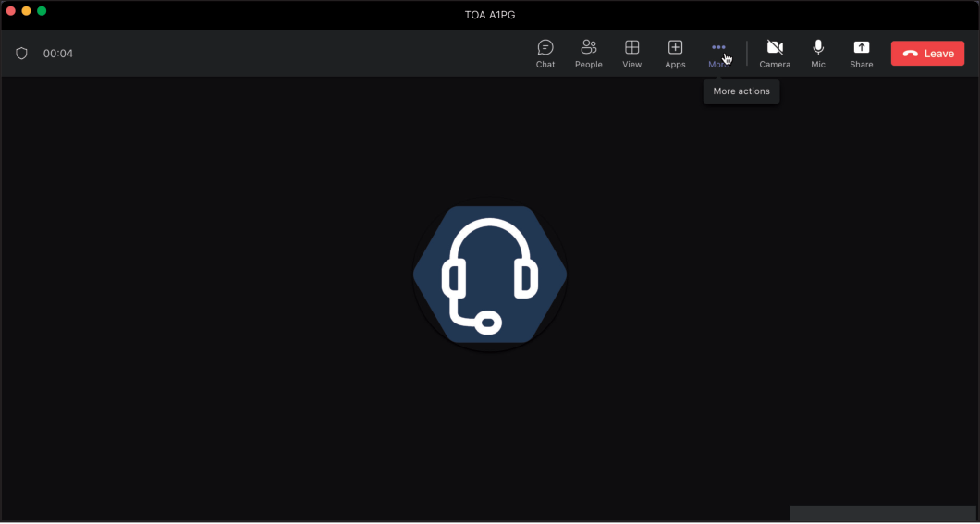
Task: Show the People participants list
Action: (588, 53)
